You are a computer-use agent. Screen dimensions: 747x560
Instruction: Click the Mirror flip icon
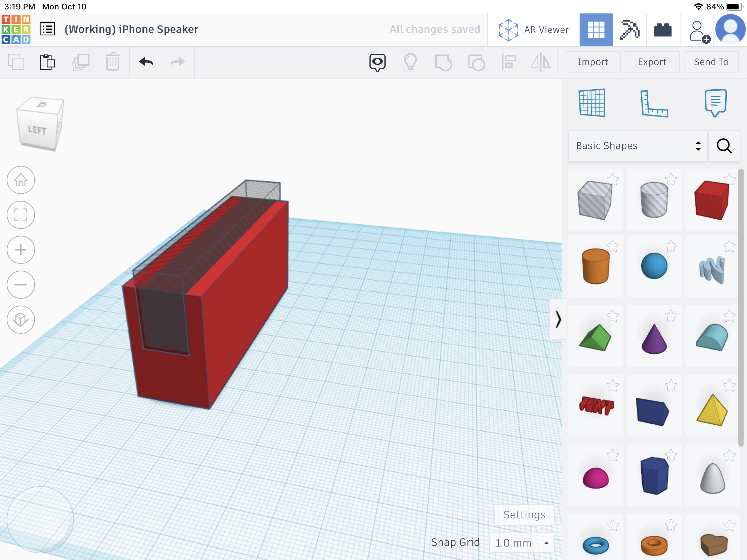[540, 62]
